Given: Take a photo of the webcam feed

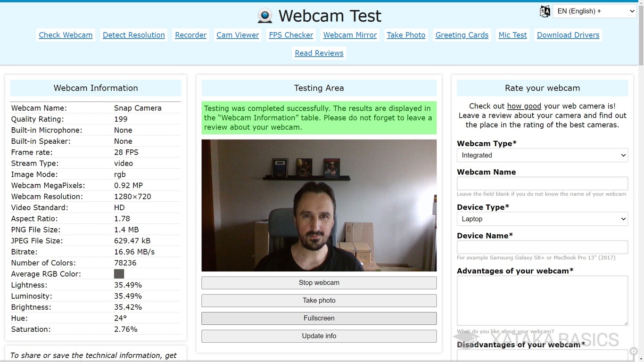Looking at the screenshot, I should (319, 300).
